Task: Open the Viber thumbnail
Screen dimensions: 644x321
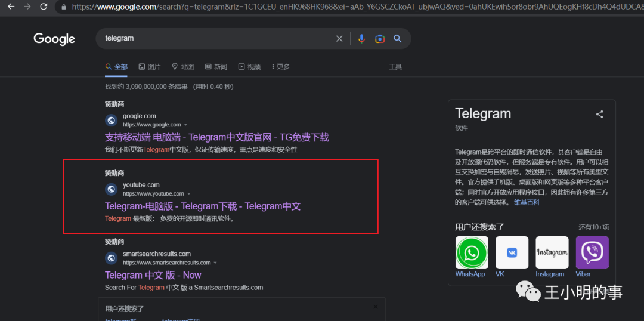Action: 592,252
